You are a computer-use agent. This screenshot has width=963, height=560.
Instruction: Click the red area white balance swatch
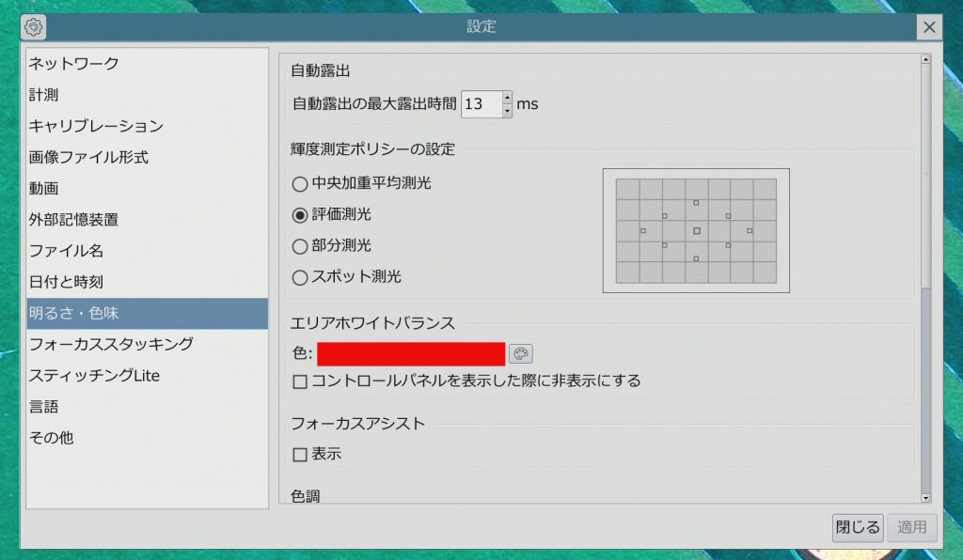coord(411,353)
